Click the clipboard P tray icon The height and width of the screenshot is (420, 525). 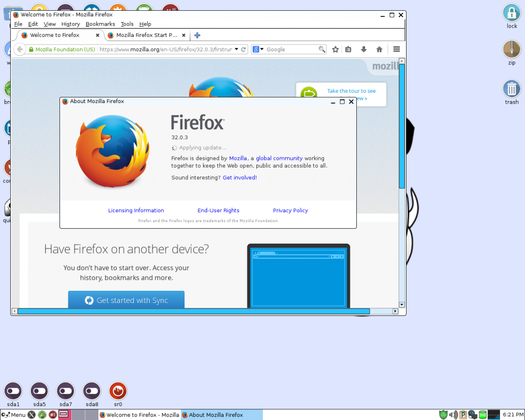tap(463, 415)
